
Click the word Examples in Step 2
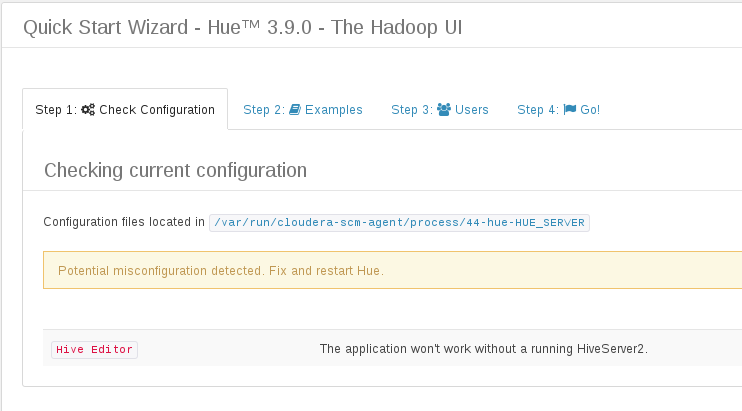[333, 110]
